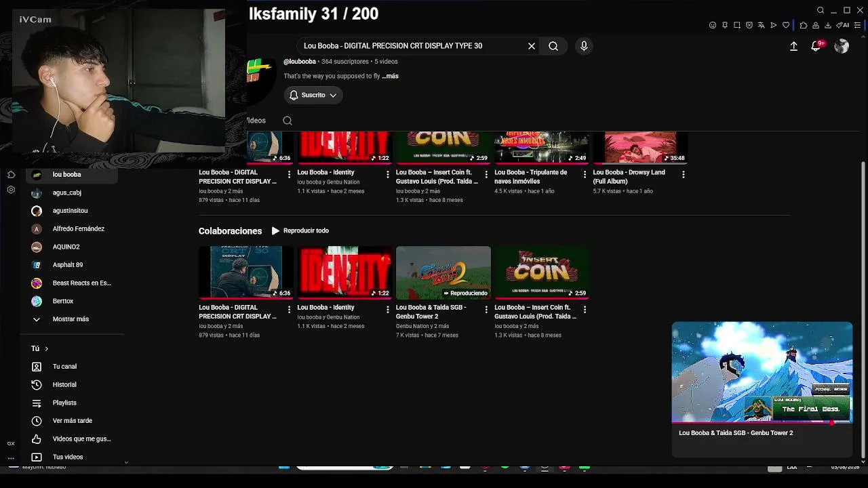Click the send arrow icon in toolbar

click(774, 25)
